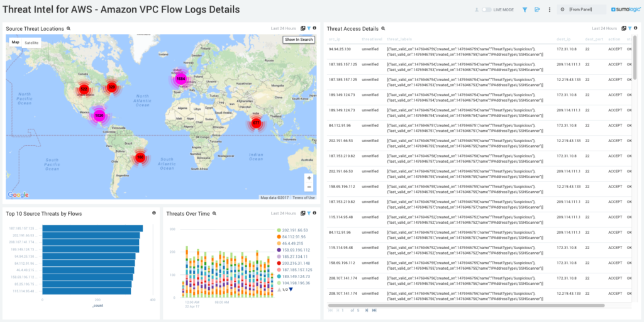Open the [From Panel] time range selector
This screenshot has width=644, height=322.
coord(581,9)
